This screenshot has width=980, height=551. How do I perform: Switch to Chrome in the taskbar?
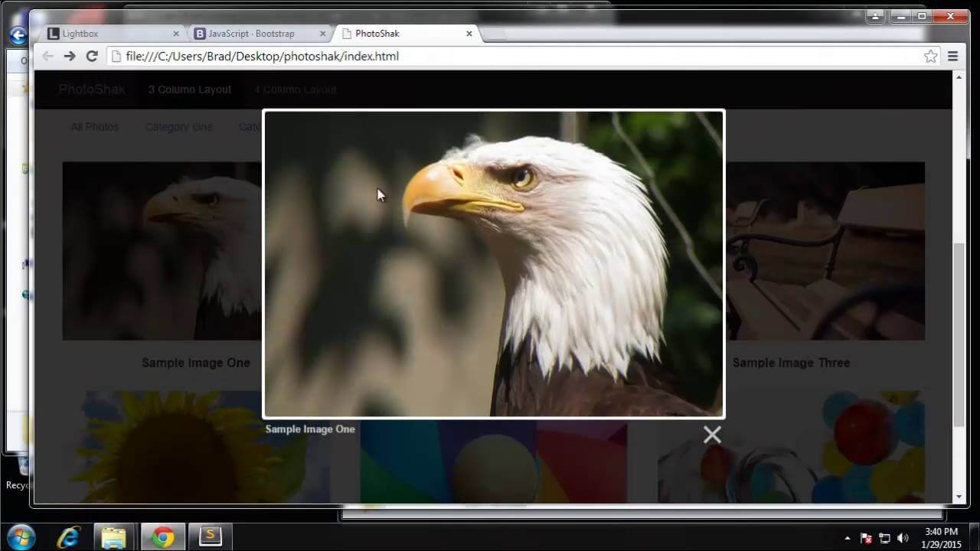(x=162, y=537)
